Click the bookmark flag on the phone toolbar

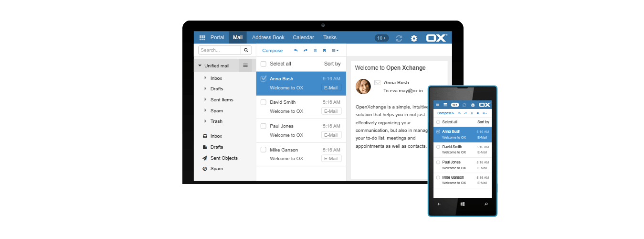478,113
